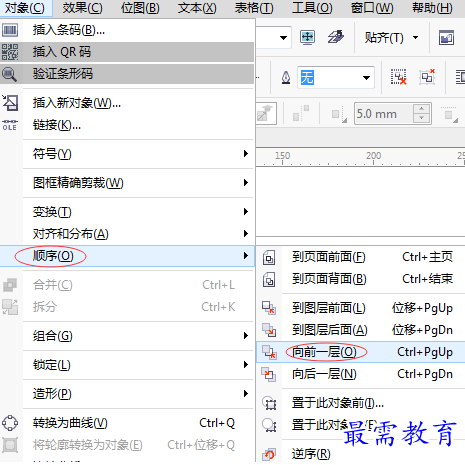The image size is (465, 465).
Task: Open the 帮助(H) menu
Action: [432, 8]
